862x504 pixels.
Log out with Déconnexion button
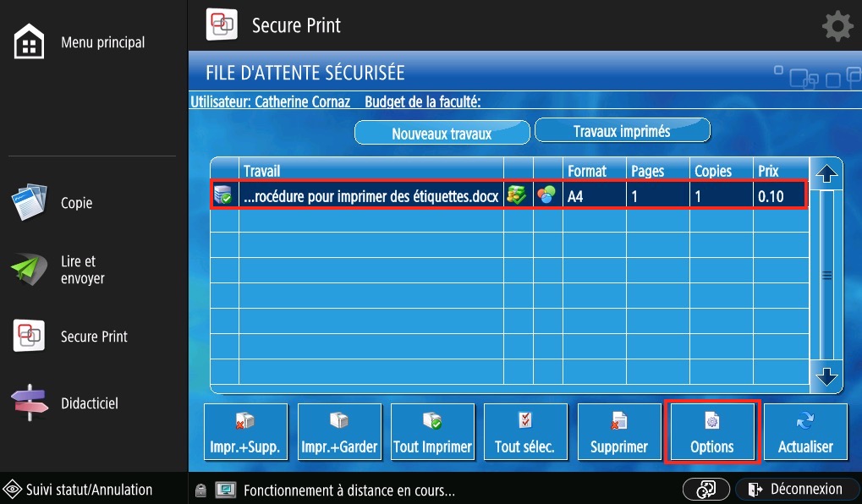795,490
